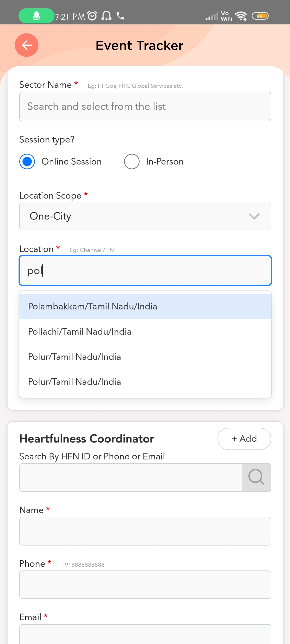Click the Location field containing 'pol'
Screen dimensions: 290x644
coord(145,270)
